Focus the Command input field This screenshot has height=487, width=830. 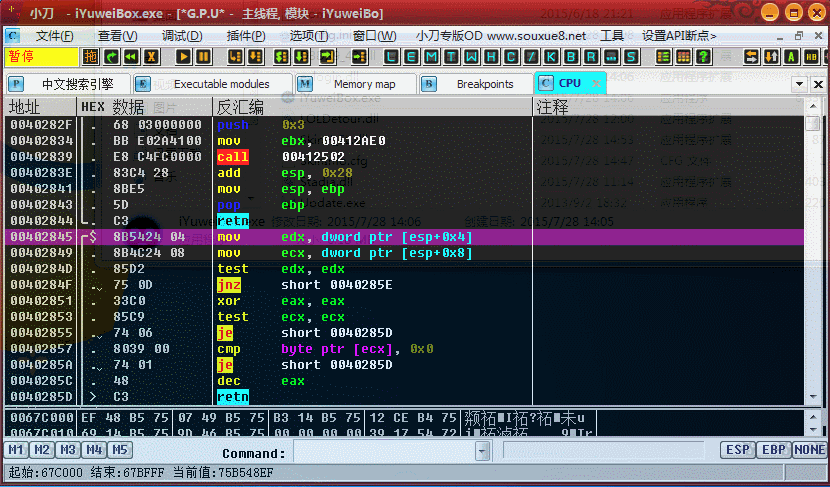[385, 452]
